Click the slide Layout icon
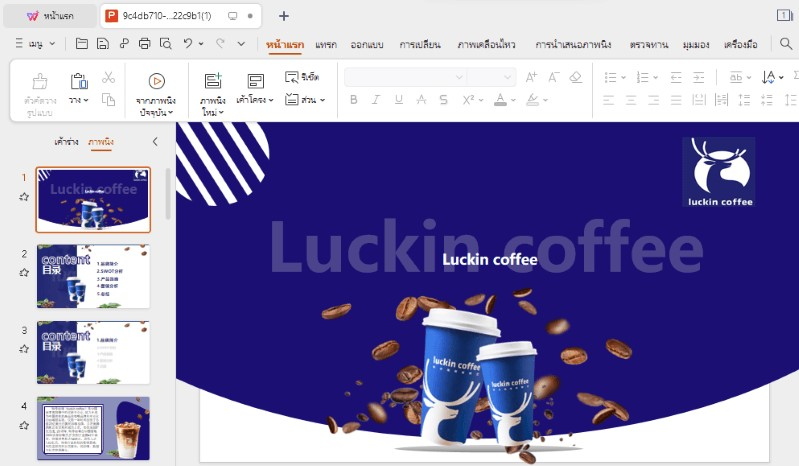Screen dimensions: 799x466 point(255,81)
